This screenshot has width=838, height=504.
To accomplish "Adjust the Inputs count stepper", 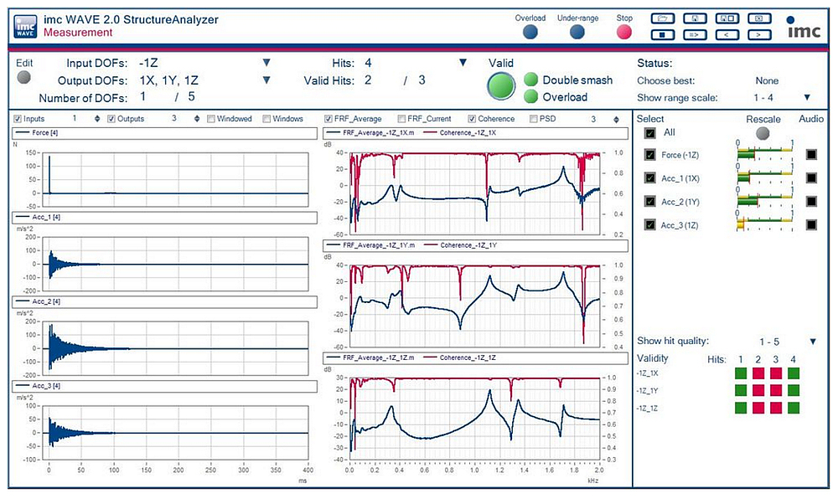I will pyautogui.click(x=96, y=119).
